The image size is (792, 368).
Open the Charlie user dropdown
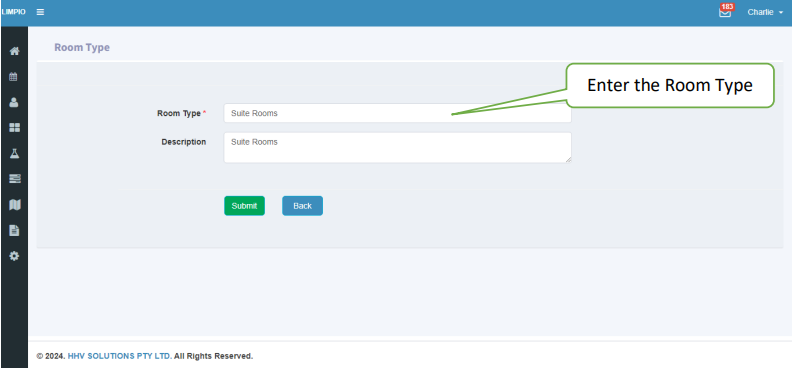click(765, 12)
